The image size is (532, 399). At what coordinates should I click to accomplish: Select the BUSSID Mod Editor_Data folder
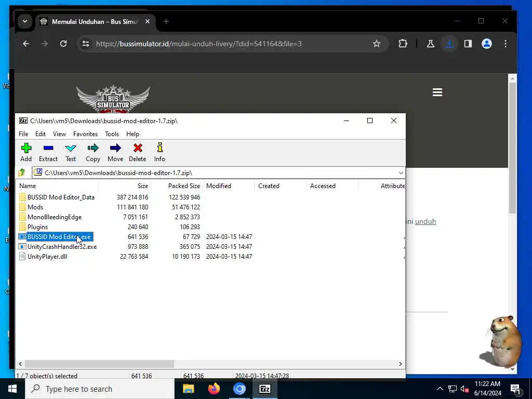pos(61,197)
